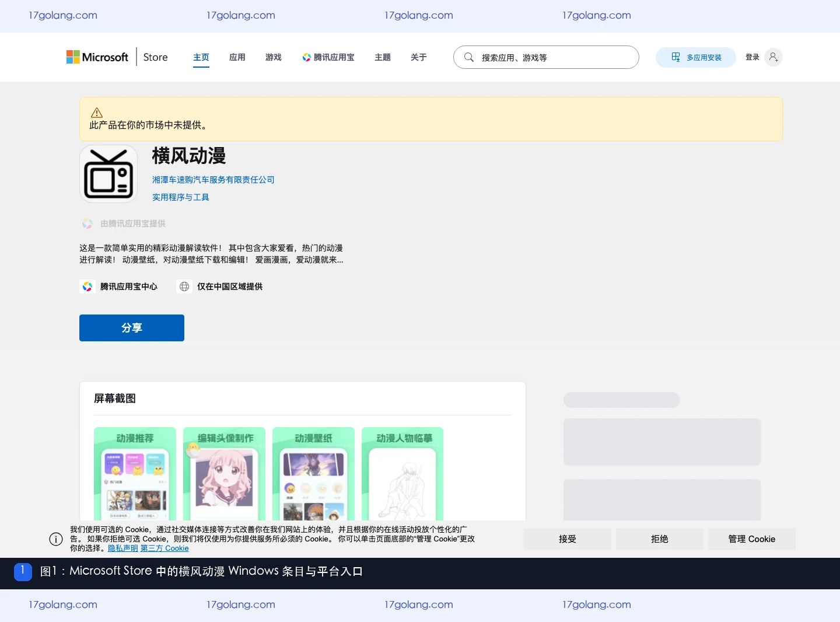Screen dimensions: 840x622
Task: Open the 动漫壁纸 screenshot thumbnail
Action: pyautogui.click(x=313, y=474)
